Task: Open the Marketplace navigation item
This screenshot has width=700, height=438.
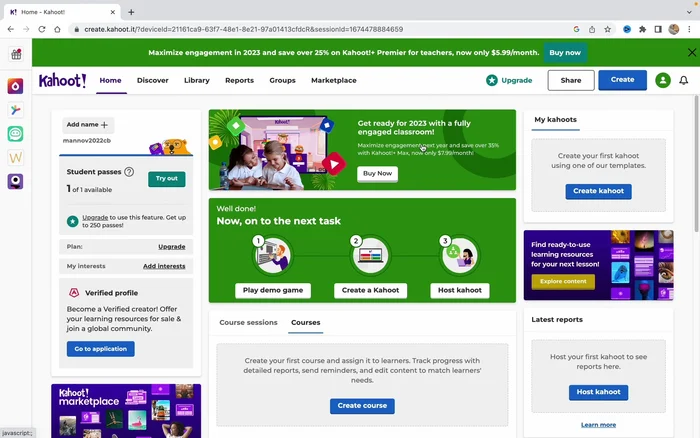Action: [333, 80]
